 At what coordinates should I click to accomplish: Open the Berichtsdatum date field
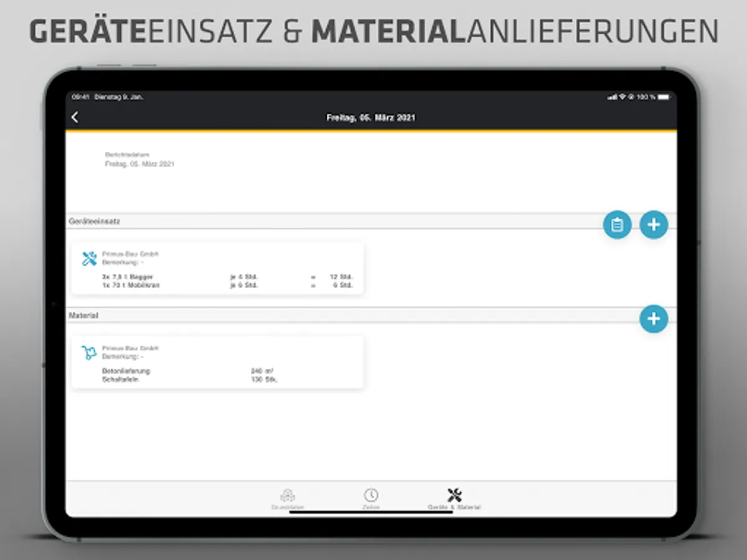coord(139,159)
